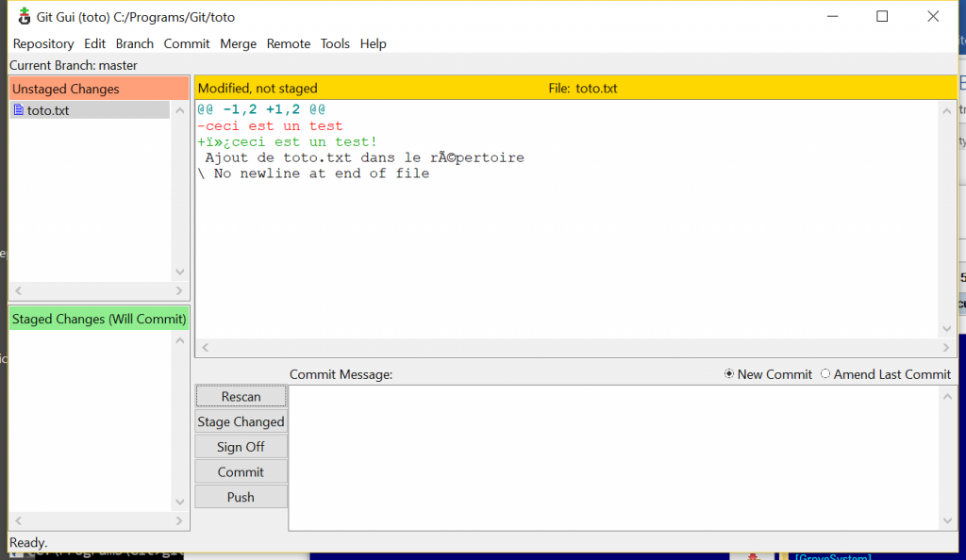The width and height of the screenshot is (966, 560).
Task: Click up arrow of diff view scrollbar
Action: tap(947, 110)
